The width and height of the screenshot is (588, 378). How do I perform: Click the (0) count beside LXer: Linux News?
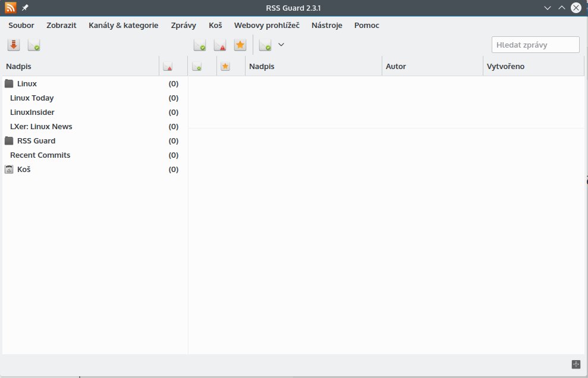pyautogui.click(x=173, y=127)
